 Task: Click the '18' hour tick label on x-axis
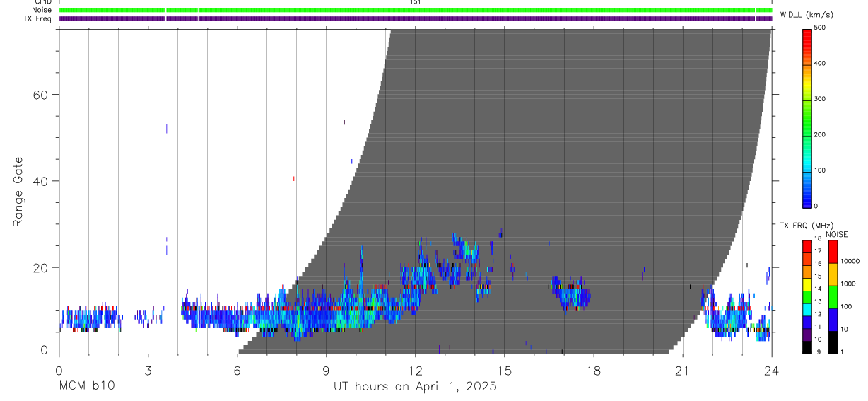(593, 370)
